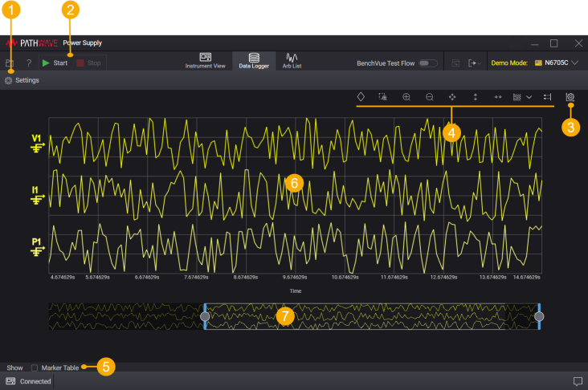The image size is (588, 390).
Task: Grab the right overview range handle
Action: coord(539,316)
